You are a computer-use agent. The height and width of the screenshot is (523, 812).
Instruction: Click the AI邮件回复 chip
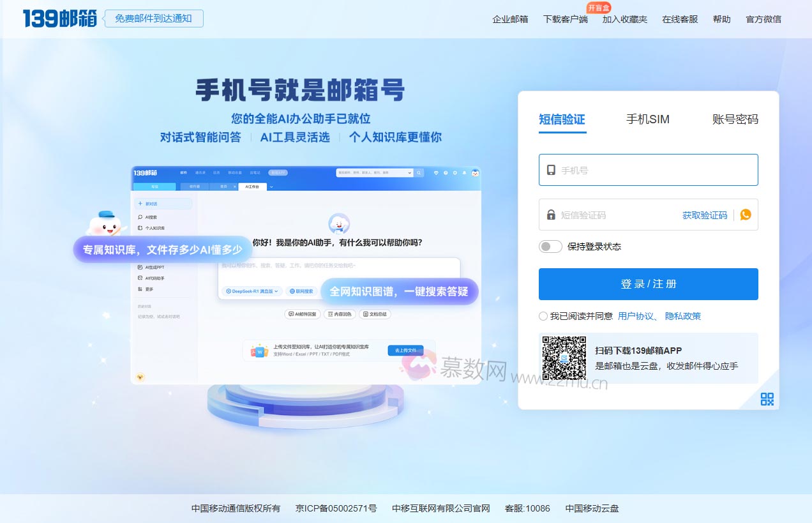(x=303, y=314)
